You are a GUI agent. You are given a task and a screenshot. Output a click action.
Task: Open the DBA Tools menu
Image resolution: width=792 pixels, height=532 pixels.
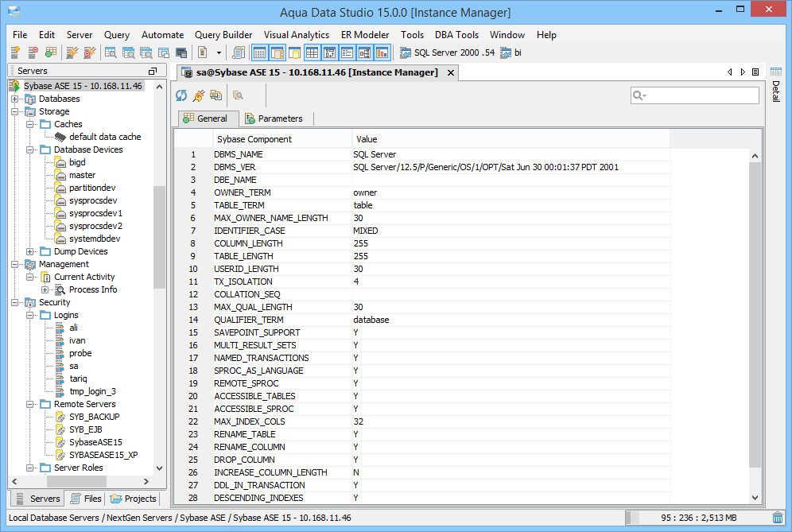point(456,35)
